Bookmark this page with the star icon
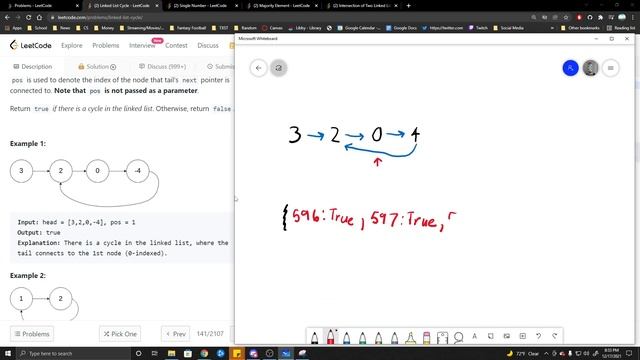 click(566, 17)
